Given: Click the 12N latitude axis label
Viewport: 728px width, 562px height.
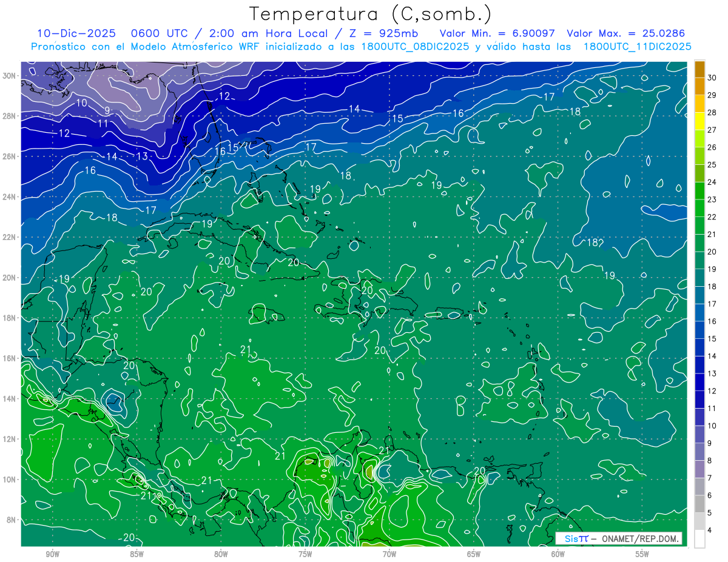Looking at the screenshot, I should (10, 439).
